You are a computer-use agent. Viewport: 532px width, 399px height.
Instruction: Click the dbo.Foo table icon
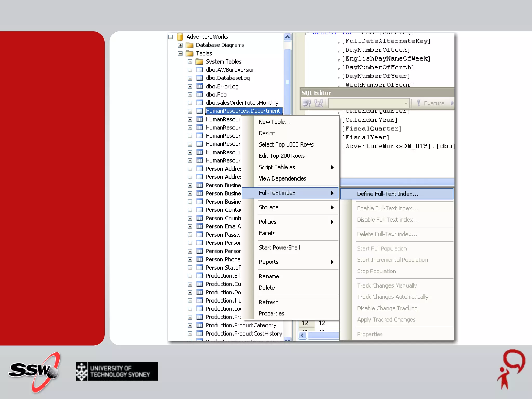[x=199, y=95]
